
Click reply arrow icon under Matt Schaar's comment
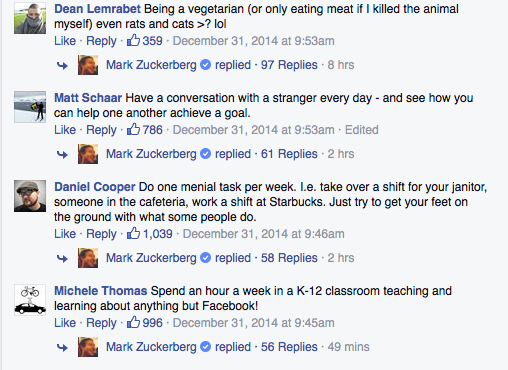[62, 154]
